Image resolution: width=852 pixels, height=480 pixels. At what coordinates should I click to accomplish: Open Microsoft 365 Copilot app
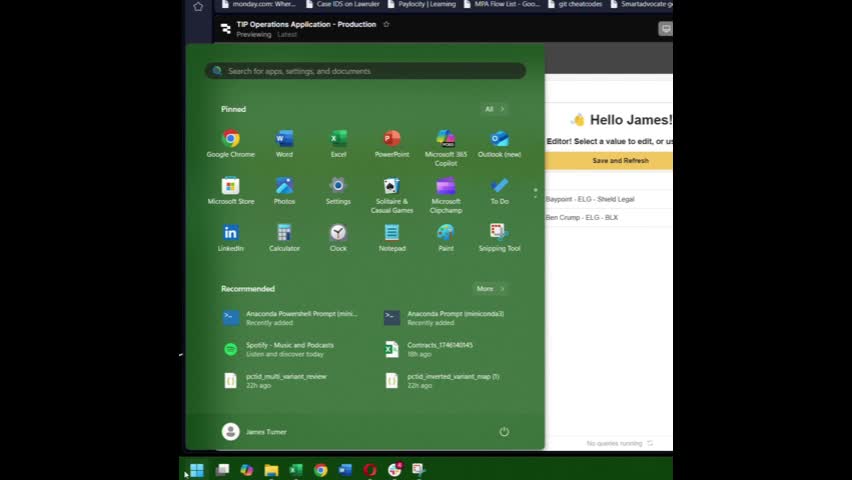(x=446, y=140)
